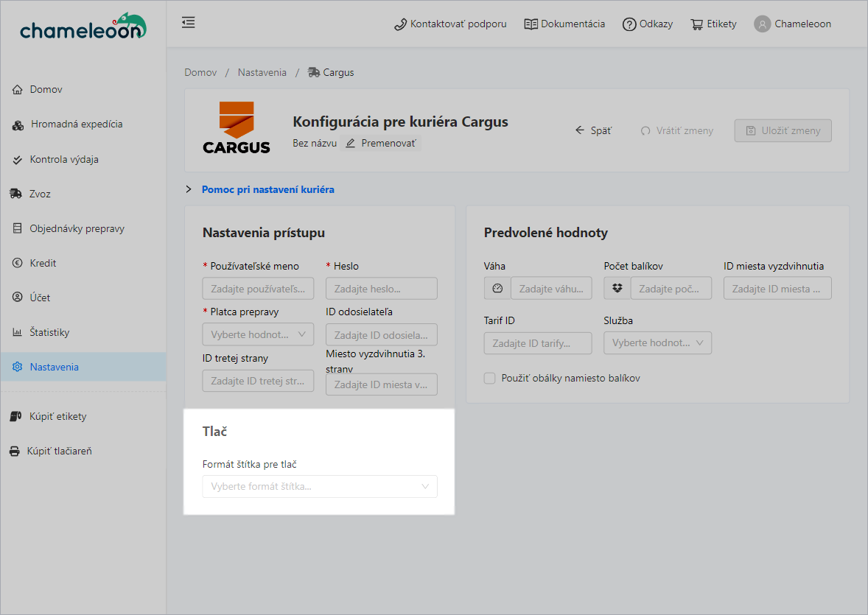Open Štatistiky from the sidebar
Viewport: 868px width, 615px height.
tap(49, 332)
